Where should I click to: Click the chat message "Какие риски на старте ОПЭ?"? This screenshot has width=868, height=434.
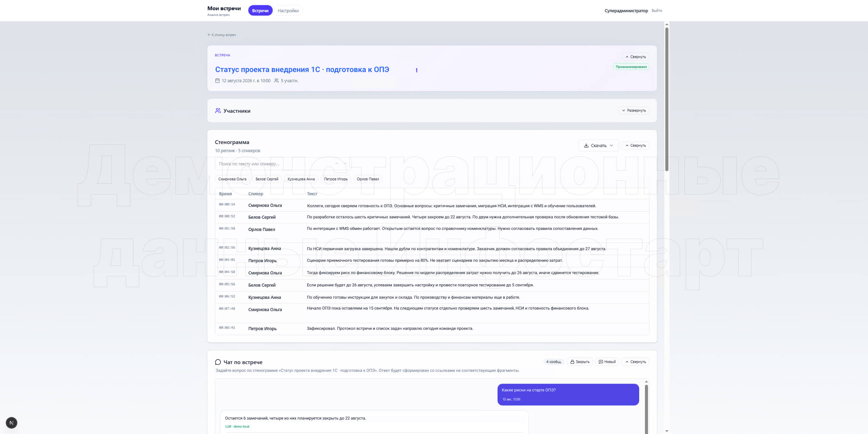tap(568, 394)
